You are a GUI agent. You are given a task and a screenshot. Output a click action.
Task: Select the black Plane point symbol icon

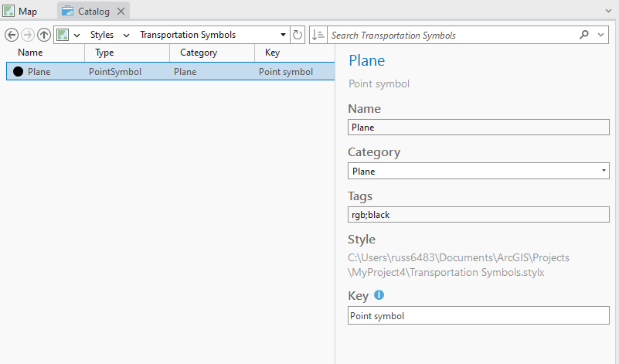pos(18,72)
